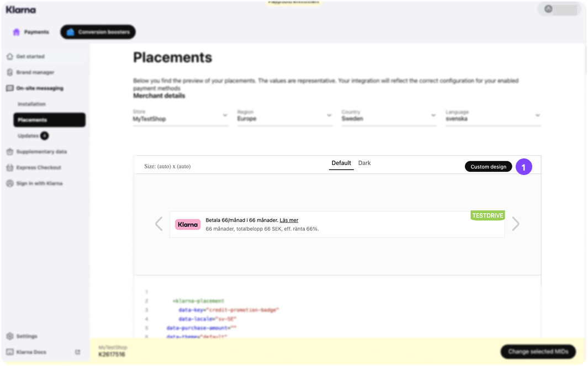Click the Supplementary data icon

click(10, 152)
